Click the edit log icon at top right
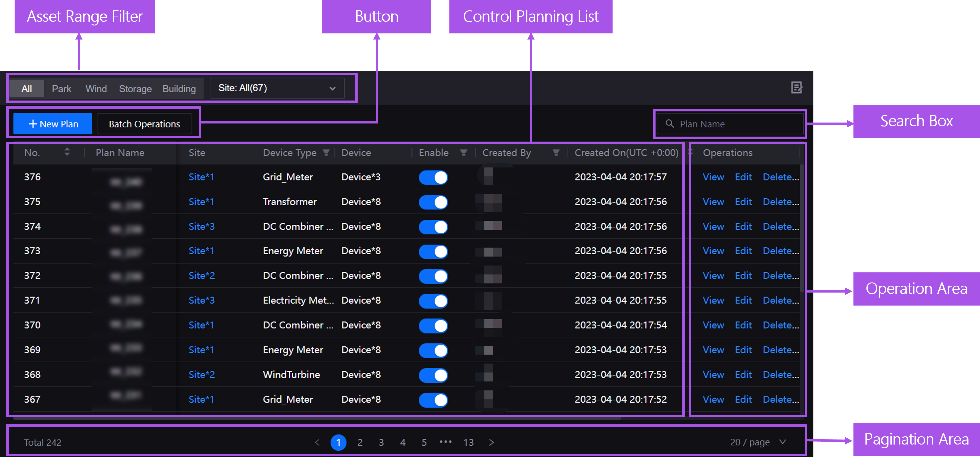The width and height of the screenshot is (980, 457). (796, 88)
